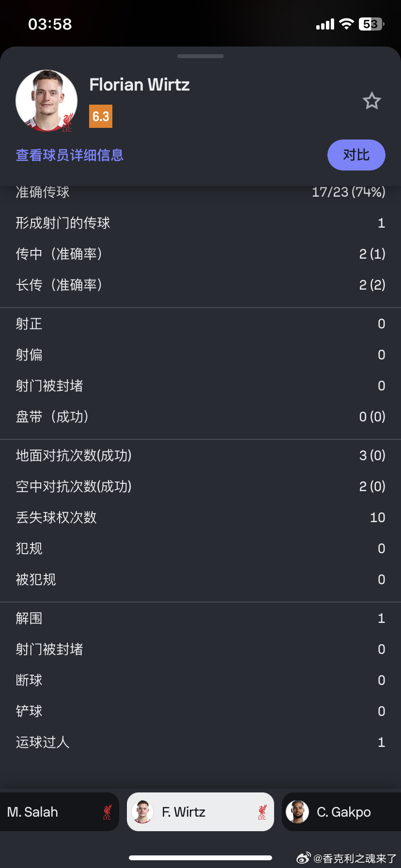Tap the Florian Wirtz name heading
Image resolution: width=401 pixels, height=868 pixels.
tap(139, 85)
